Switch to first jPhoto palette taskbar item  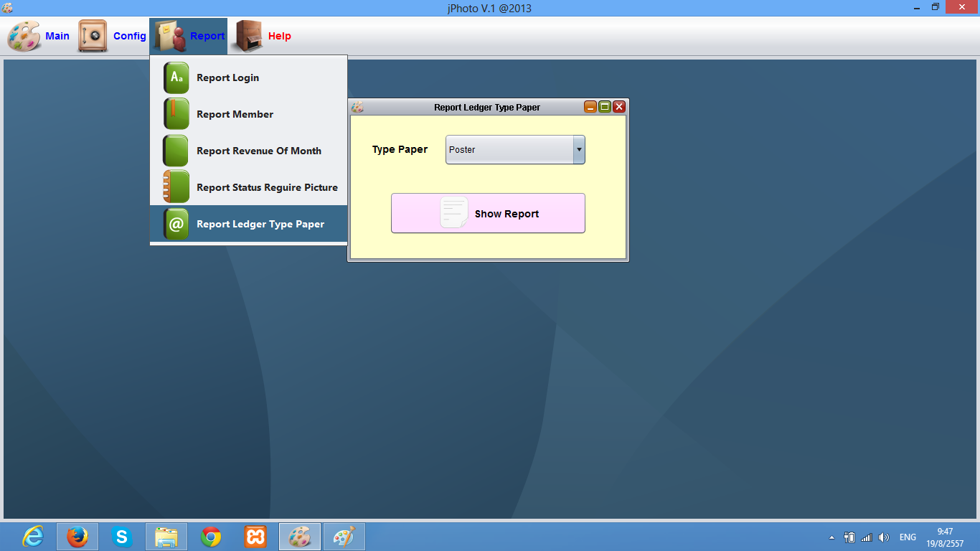click(300, 537)
